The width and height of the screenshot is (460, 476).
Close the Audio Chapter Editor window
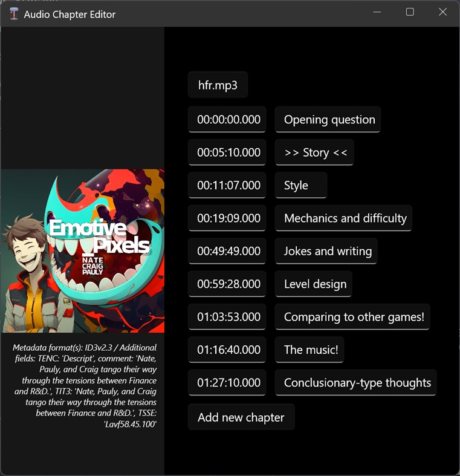pyautogui.click(x=442, y=12)
